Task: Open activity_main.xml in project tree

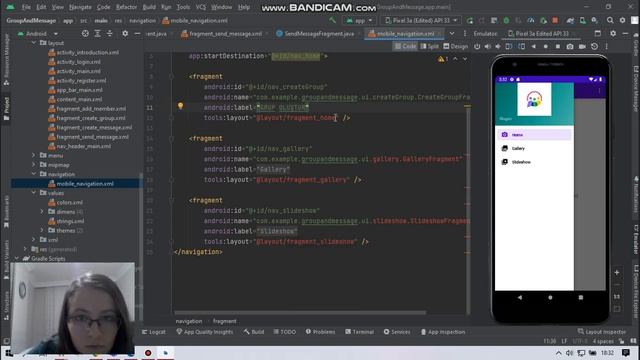Action: pyautogui.click(x=74, y=71)
